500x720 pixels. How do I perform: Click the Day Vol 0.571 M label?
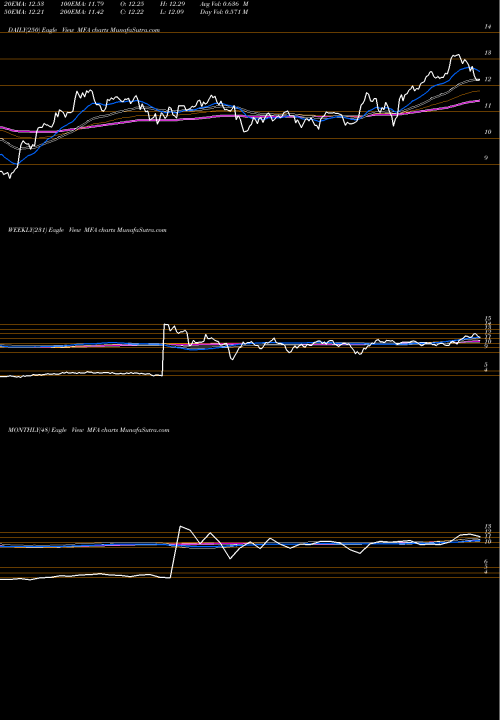tap(224, 12)
